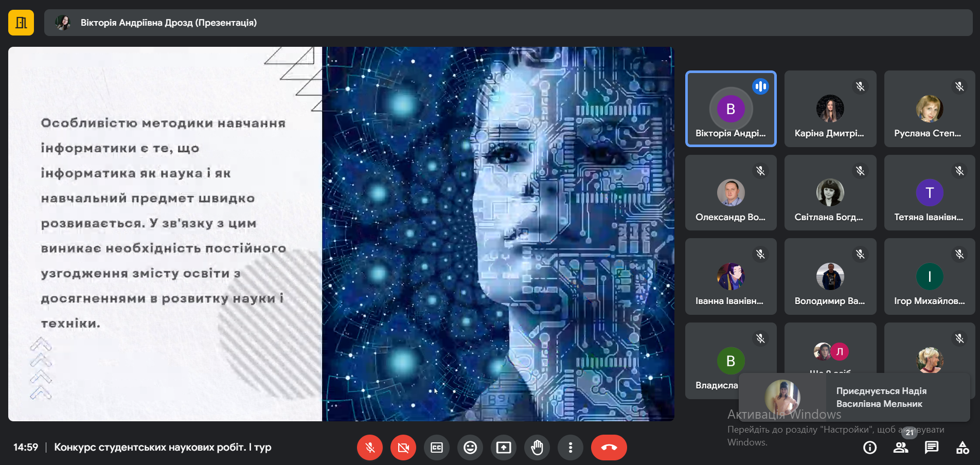Click the muted mic icon on Руслана's tile
The image size is (980, 465).
[x=959, y=86]
